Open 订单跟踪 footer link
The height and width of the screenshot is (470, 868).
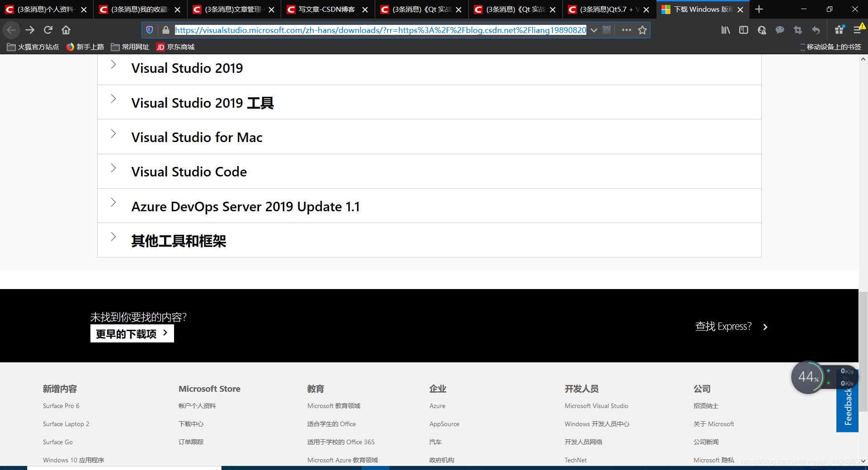point(191,442)
